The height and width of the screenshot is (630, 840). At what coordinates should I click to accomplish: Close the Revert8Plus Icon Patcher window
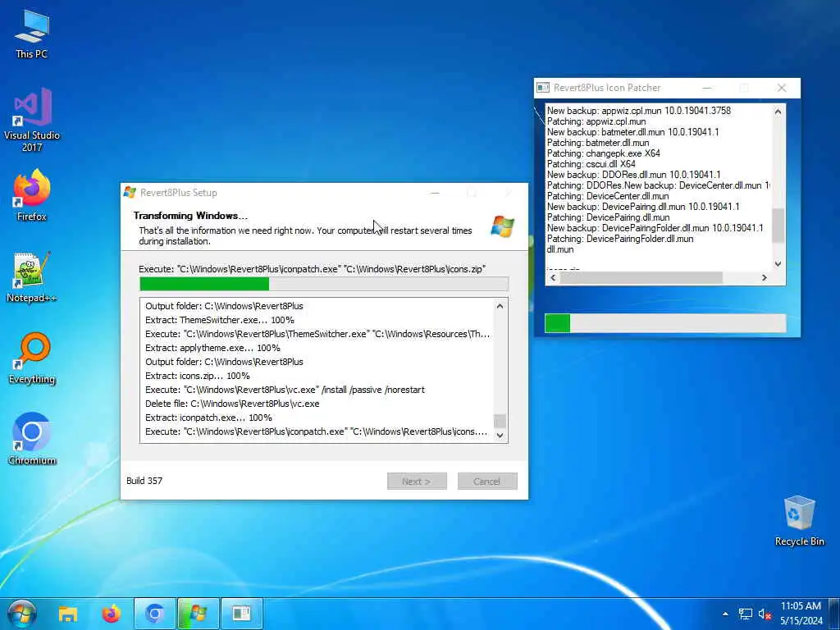pyautogui.click(x=782, y=88)
